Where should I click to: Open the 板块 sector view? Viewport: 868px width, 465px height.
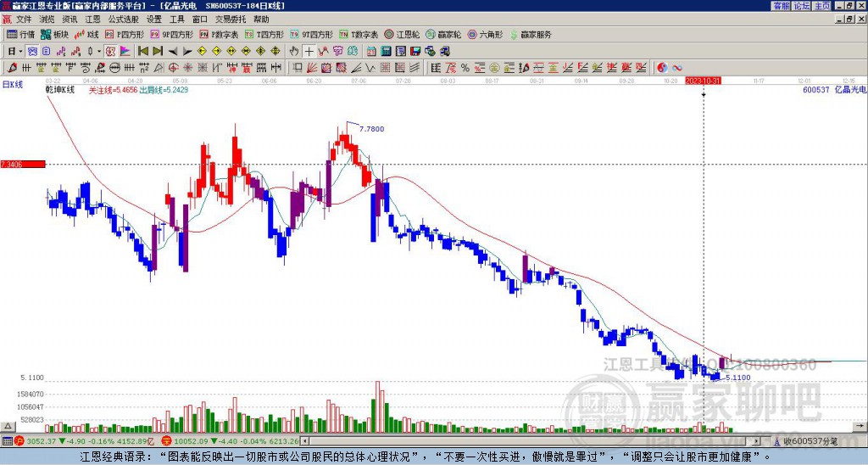(x=54, y=34)
